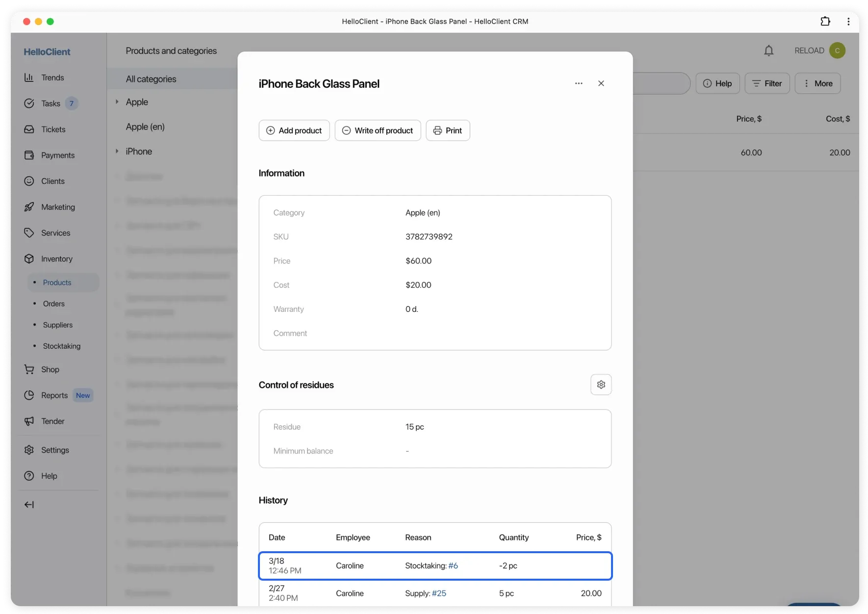Go to Trends in the sidebar

click(x=52, y=77)
